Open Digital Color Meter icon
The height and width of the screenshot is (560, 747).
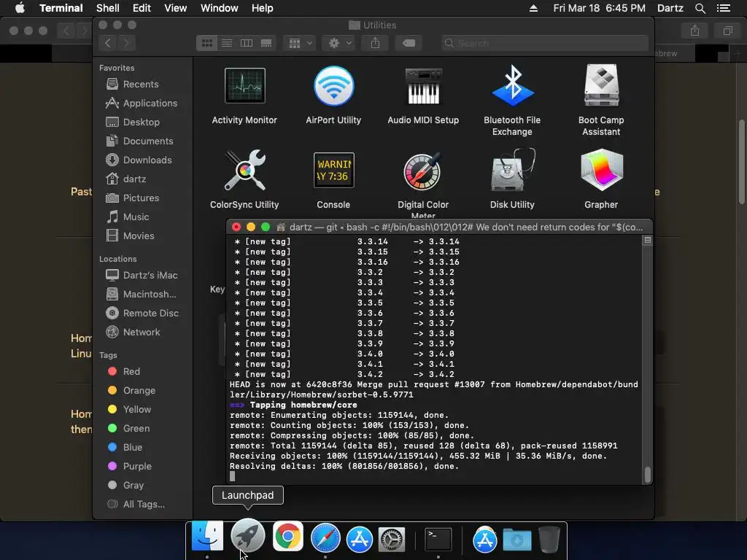[x=423, y=171]
